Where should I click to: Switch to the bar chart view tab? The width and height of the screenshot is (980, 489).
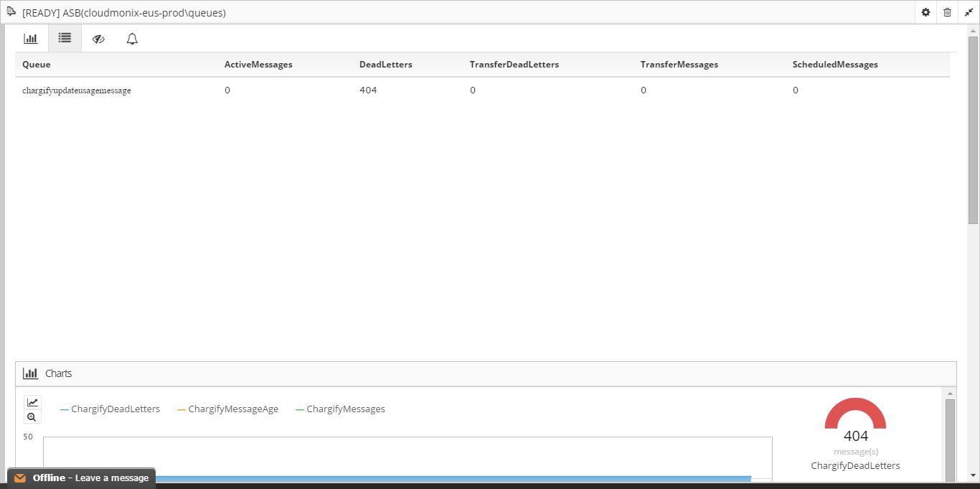point(31,39)
